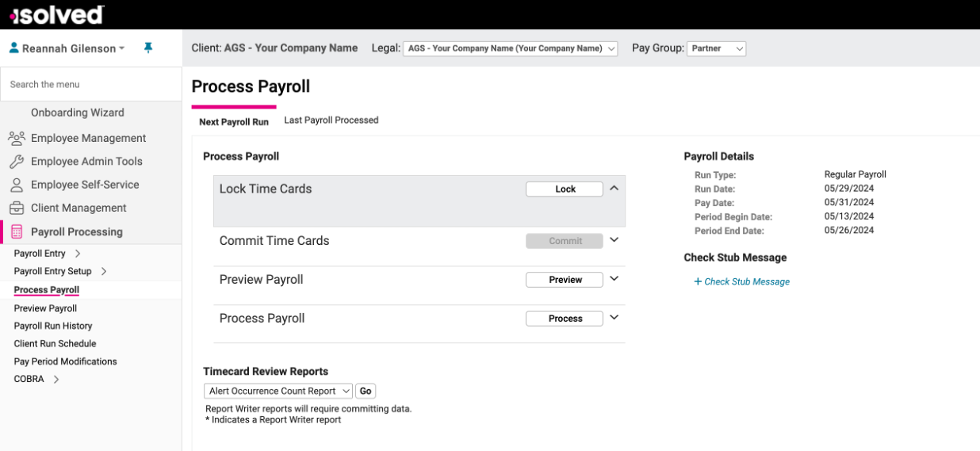This screenshot has width=980, height=451.
Task: Select the Payroll Processing menu
Action: click(x=77, y=232)
